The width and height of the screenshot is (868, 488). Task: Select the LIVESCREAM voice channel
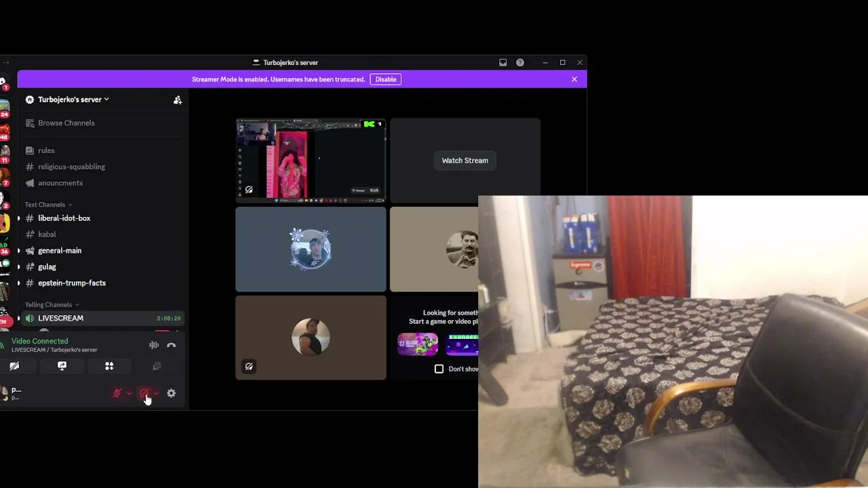[102, 319]
